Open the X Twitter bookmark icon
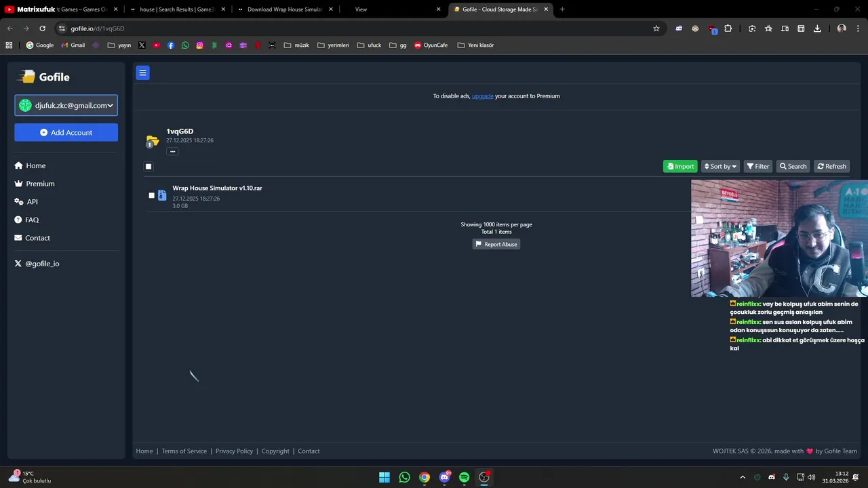The image size is (868, 488). click(142, 45)
